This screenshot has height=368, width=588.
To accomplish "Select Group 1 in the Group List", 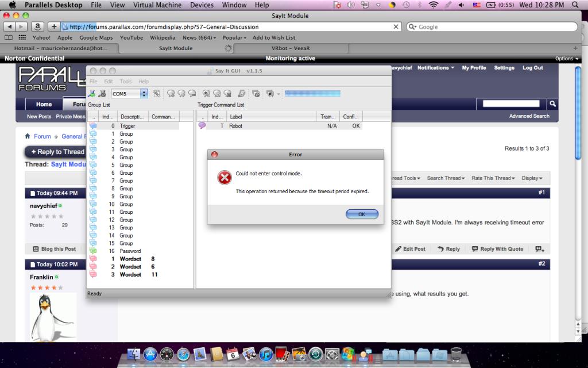I will 133,133.
